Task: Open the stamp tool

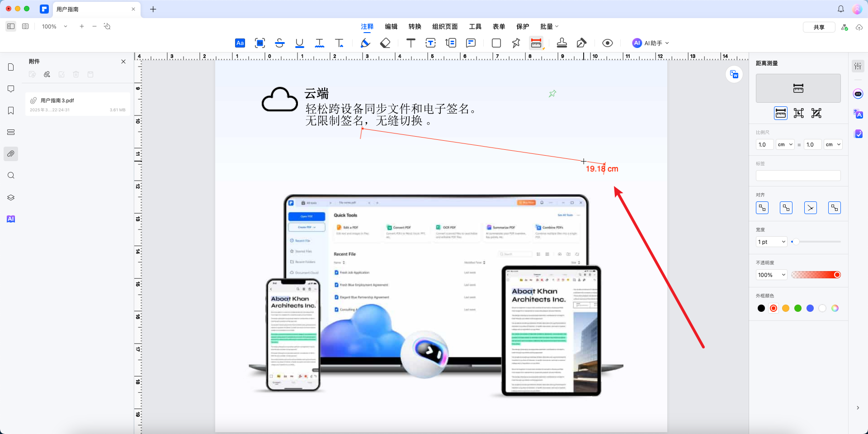Action: point(562,43)
